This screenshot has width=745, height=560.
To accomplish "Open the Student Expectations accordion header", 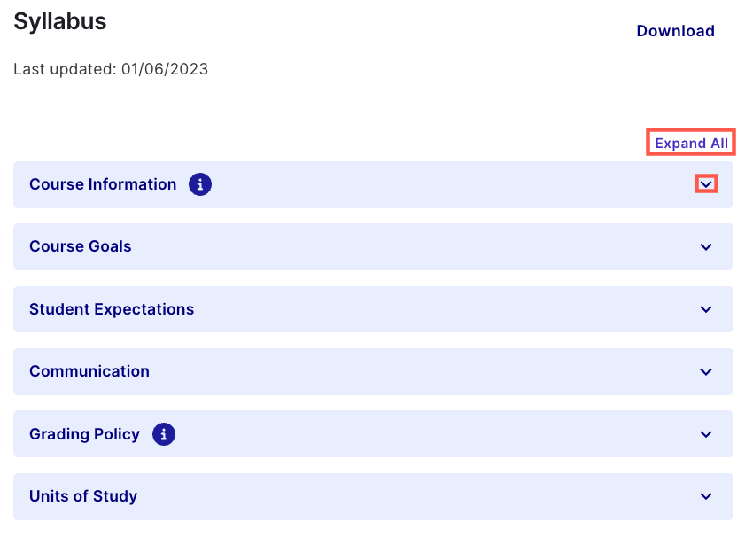I will coord(372,309).
